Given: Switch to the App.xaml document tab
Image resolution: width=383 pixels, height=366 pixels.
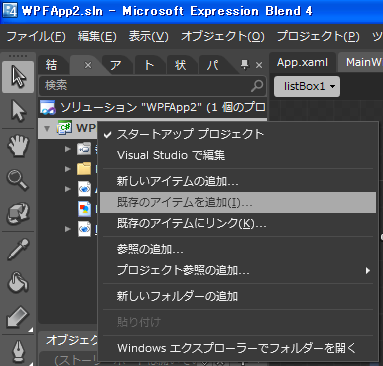Looking at the screenshot, I should [302, 62].
